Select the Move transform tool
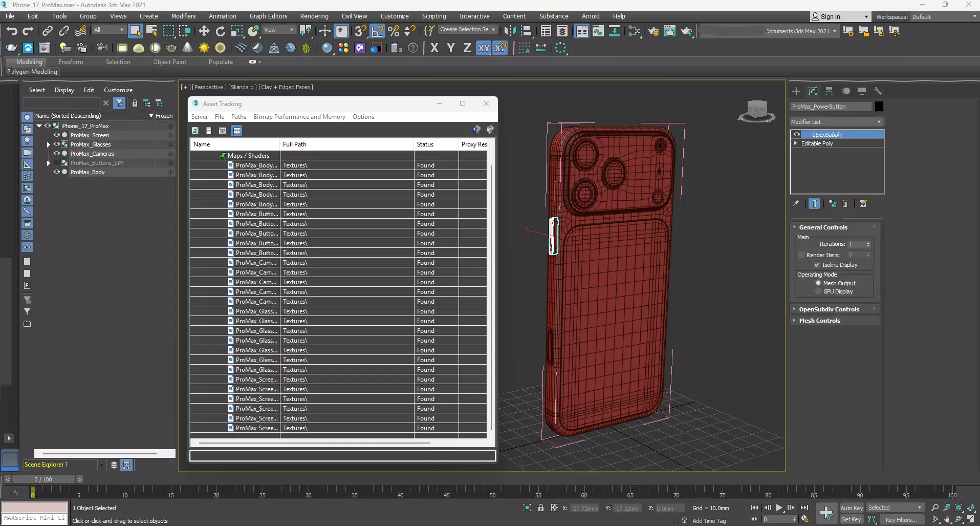Viewport: 980px width, 526px height. pyautogui.click(x=204, y=31)
